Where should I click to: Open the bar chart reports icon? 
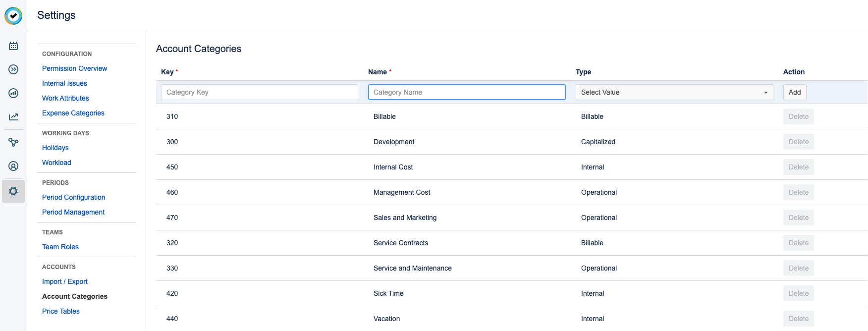[x=13, y=93]
